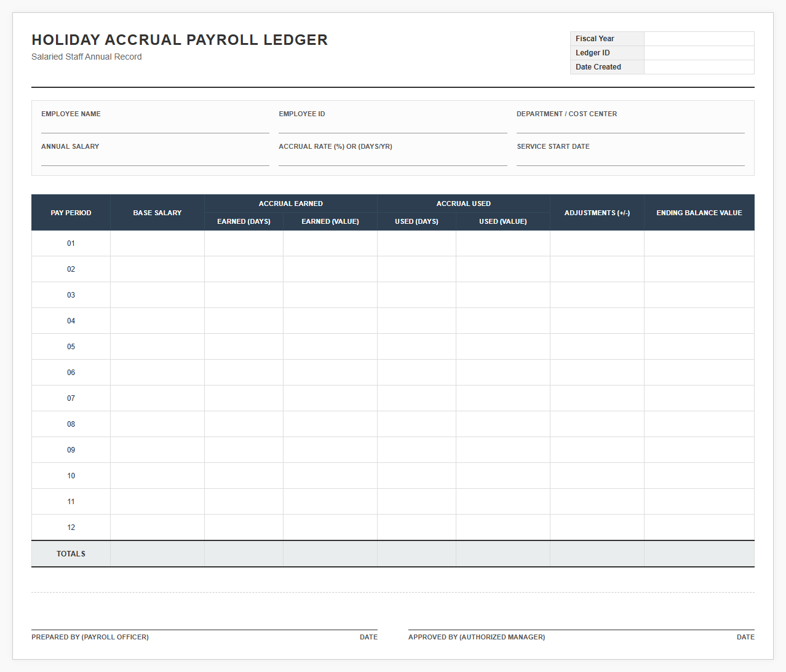
Task: Click the DATE label beside Approved By
Action: 745,637
